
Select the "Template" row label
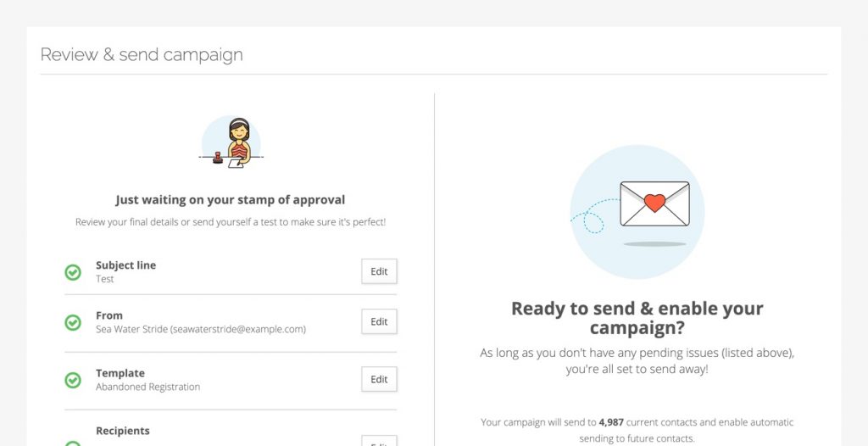click(x=120, y=373)
